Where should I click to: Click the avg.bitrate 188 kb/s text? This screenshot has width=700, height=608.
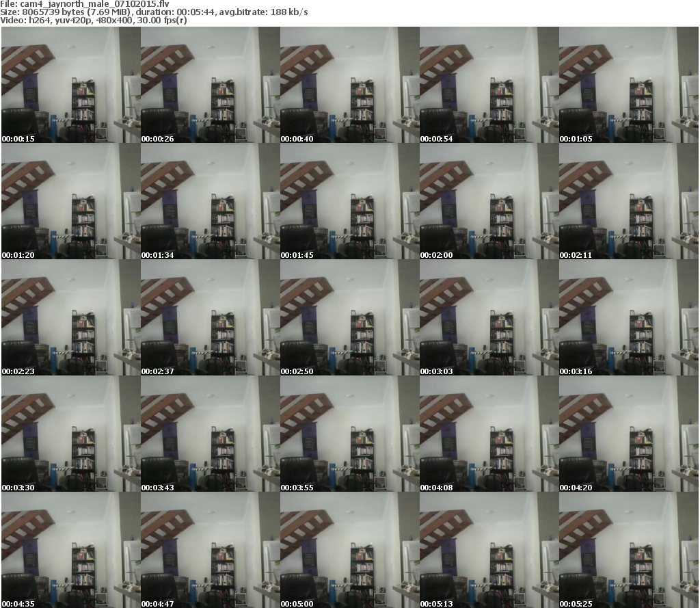click(x=263, y=12)
